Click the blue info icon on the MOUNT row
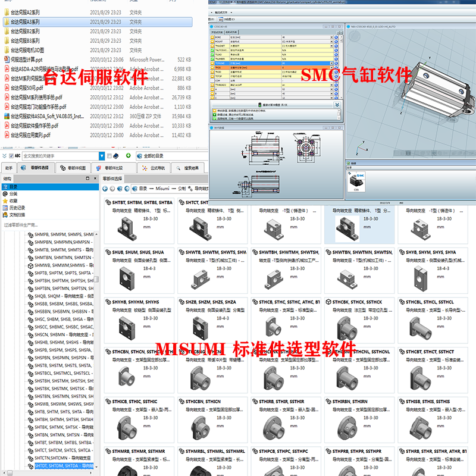 336,42
